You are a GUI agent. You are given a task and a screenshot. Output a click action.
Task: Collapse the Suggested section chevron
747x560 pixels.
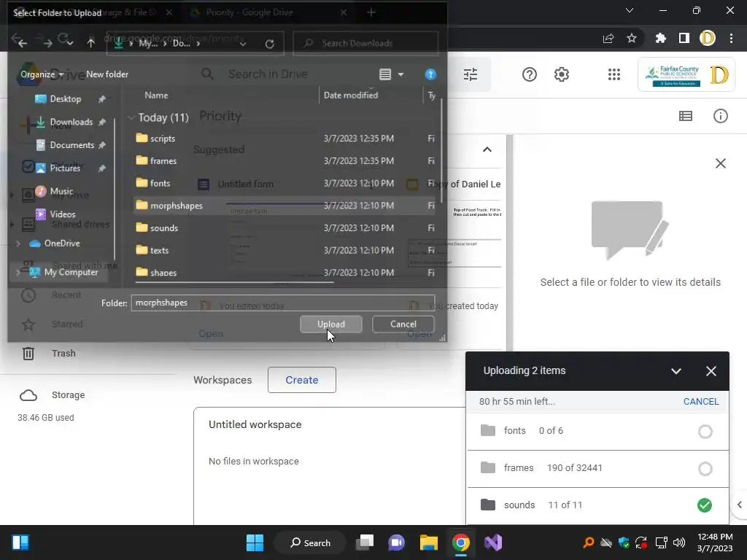click(x=487, y=149)
